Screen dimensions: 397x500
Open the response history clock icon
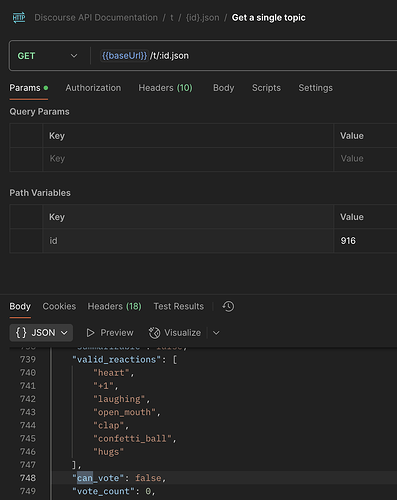click(x=228, y=306)
